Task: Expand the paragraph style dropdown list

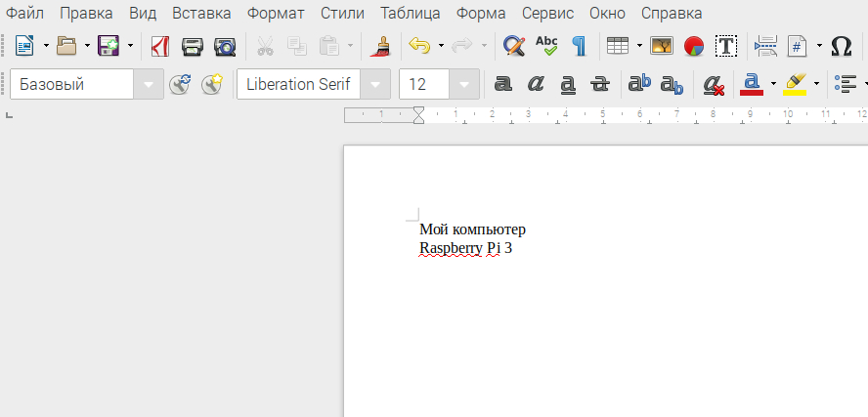Action: (x=149, y=84)
